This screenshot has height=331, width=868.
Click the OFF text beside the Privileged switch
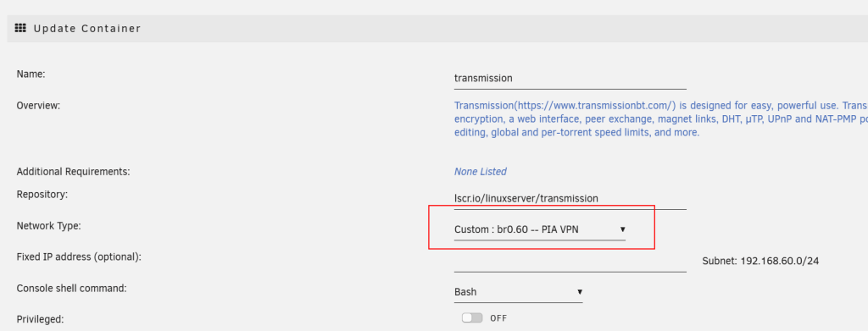(498, 318)
